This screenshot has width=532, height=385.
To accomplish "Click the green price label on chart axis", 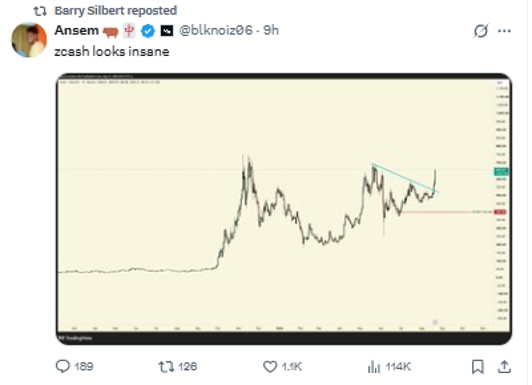I will pos(501,171).
